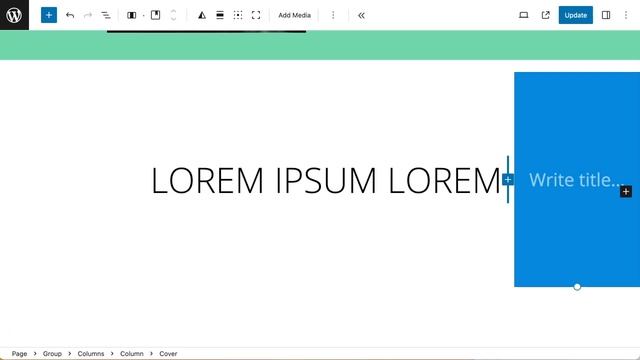View the page in new tab

(x=545, y=15)
